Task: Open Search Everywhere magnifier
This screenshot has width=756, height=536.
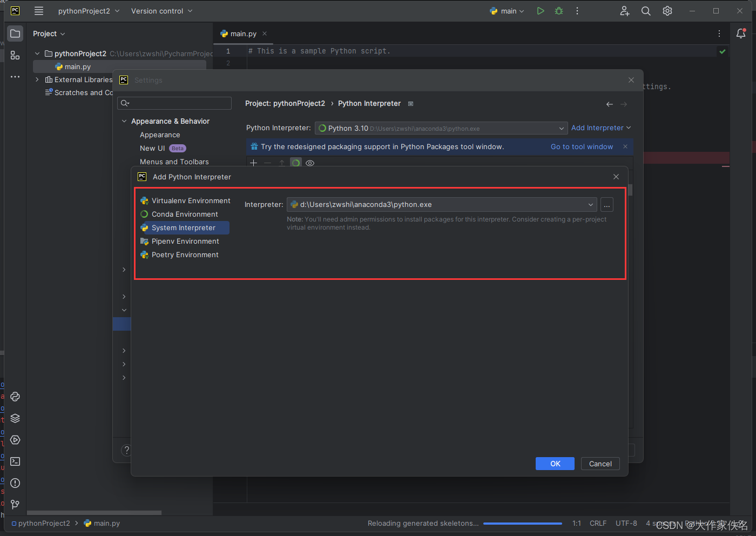Action: tap(646, 11)
